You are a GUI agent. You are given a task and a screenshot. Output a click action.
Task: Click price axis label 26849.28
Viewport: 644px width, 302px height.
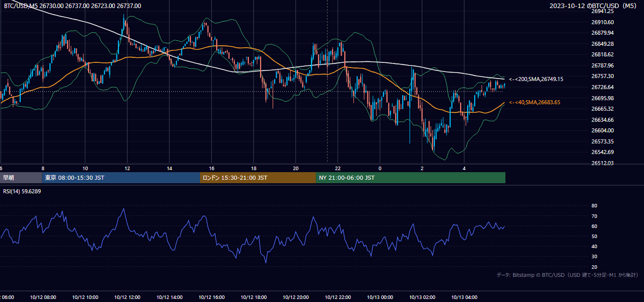point(602,44)
